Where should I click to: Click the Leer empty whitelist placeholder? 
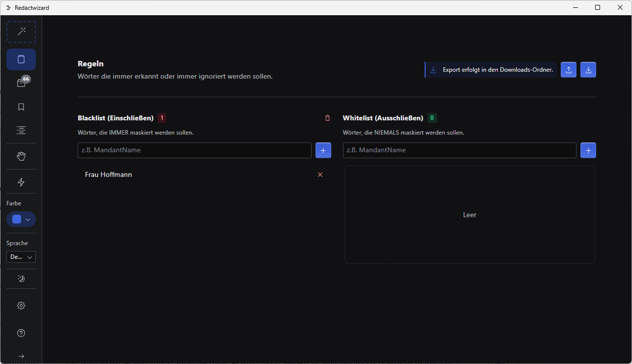pyautogui.click(x=470, y=215)
